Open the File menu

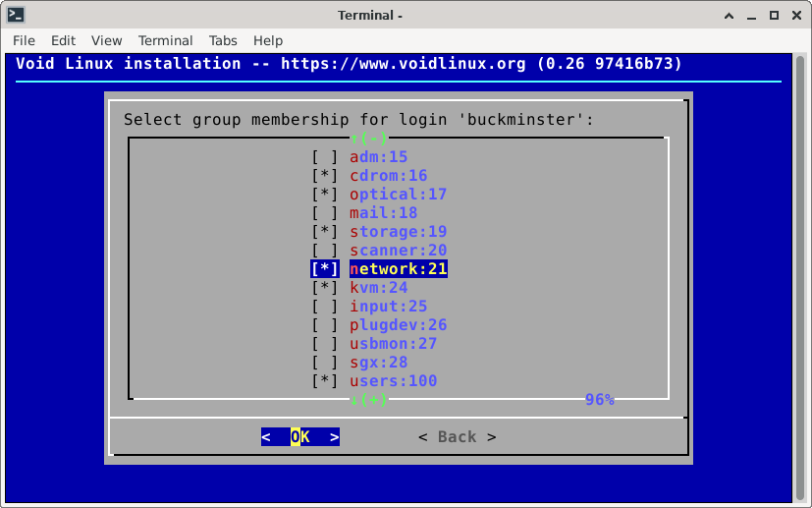point(24,40)
